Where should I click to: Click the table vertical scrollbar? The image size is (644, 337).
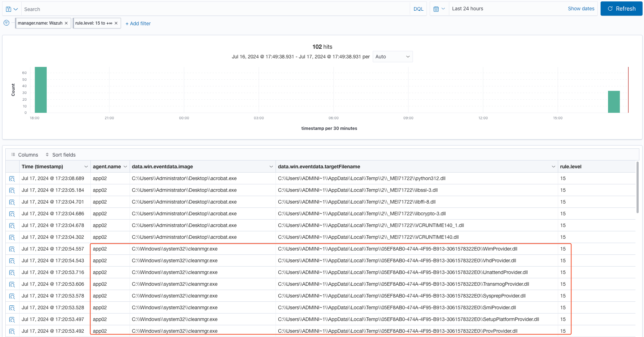click(638, 187)
